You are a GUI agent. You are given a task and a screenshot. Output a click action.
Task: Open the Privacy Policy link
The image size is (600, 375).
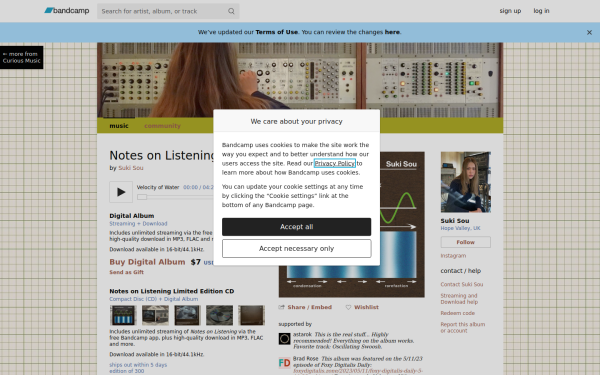point(334,163)
